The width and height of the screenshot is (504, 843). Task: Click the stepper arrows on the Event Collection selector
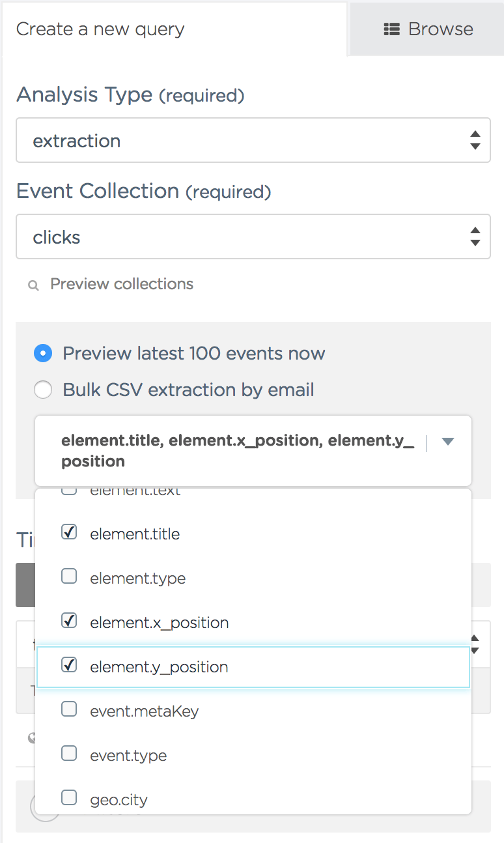475,236
